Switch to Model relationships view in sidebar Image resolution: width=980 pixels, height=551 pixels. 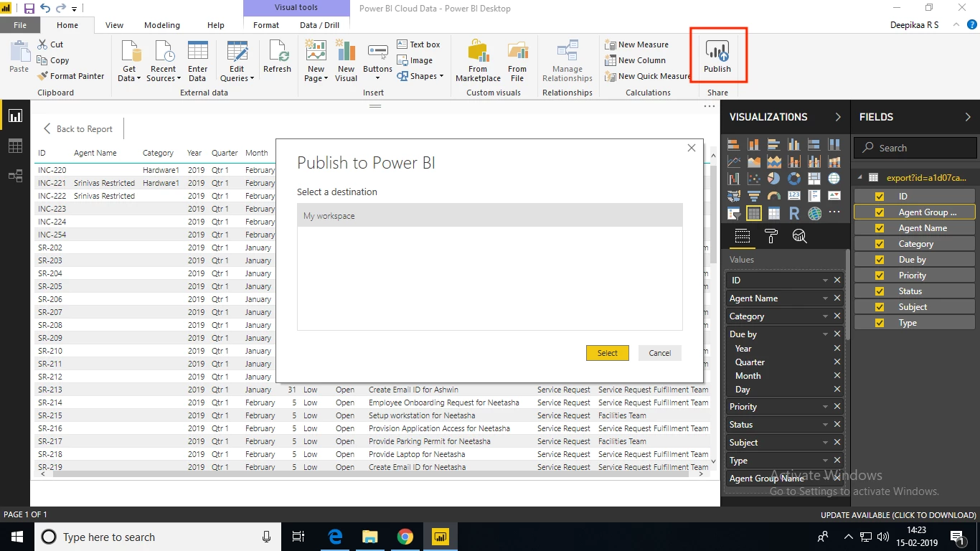coord(15,176)
